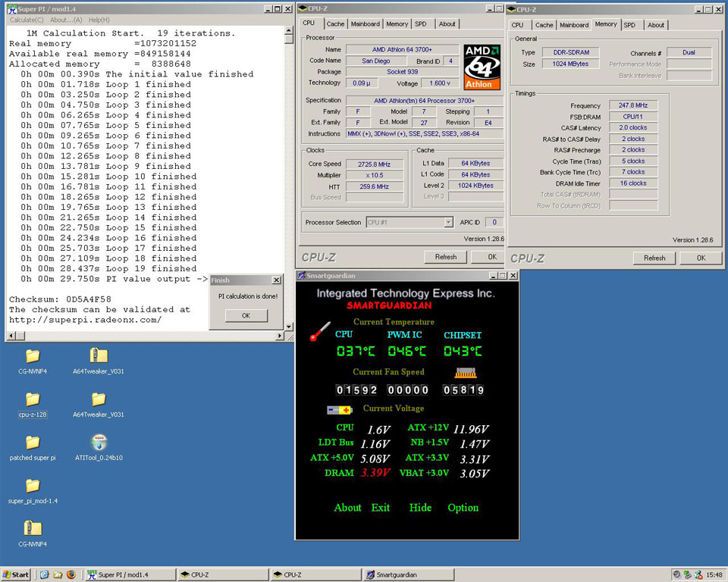Switch to Mainboard tab in CPU-Z processor window
The width and height of the screenshot is (728, 582).
click(366, 24)
